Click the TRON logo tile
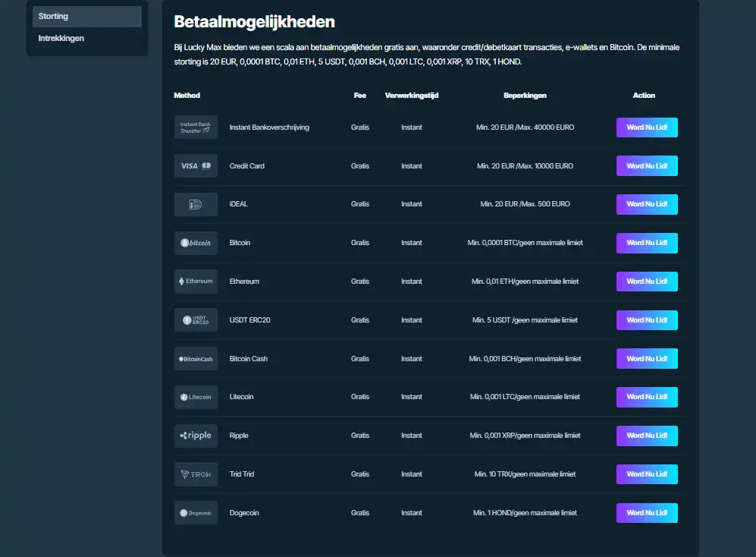This screenshot has width=756, height=557. point(196,474)
